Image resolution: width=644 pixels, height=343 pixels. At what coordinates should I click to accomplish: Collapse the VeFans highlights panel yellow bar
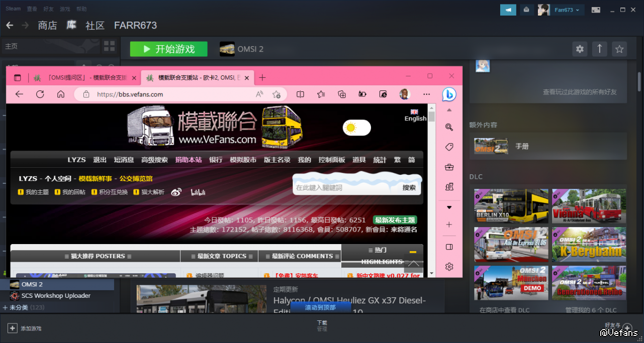[x=413, y=252]
